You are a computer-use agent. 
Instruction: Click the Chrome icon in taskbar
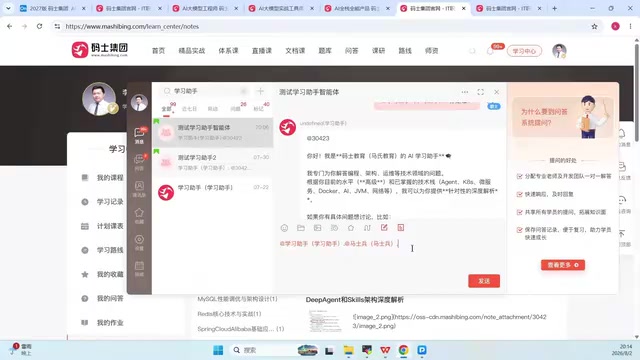click(x=404, y=350)
